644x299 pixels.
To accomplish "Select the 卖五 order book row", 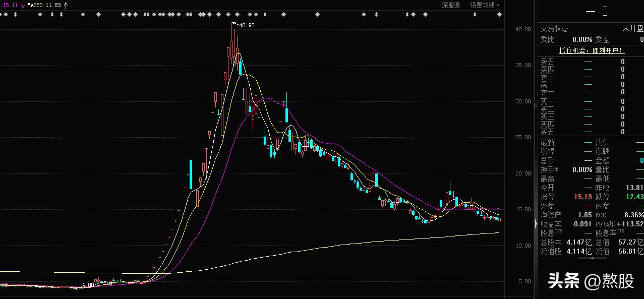I will click(x=592, y=62).
